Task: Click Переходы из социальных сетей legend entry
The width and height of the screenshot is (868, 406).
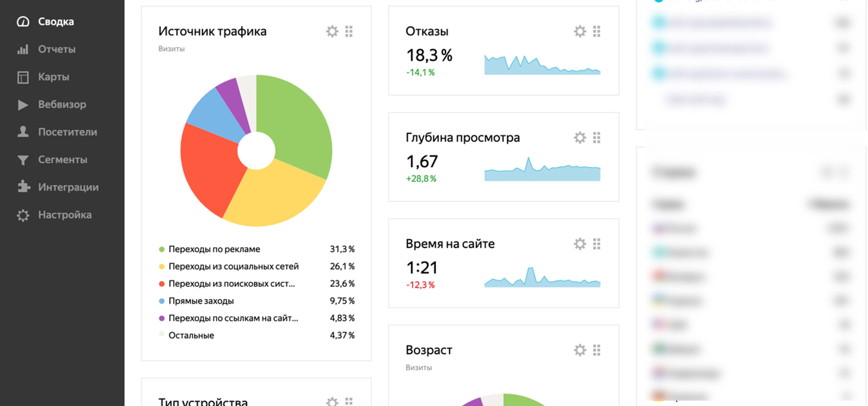Action: point(233,267)
